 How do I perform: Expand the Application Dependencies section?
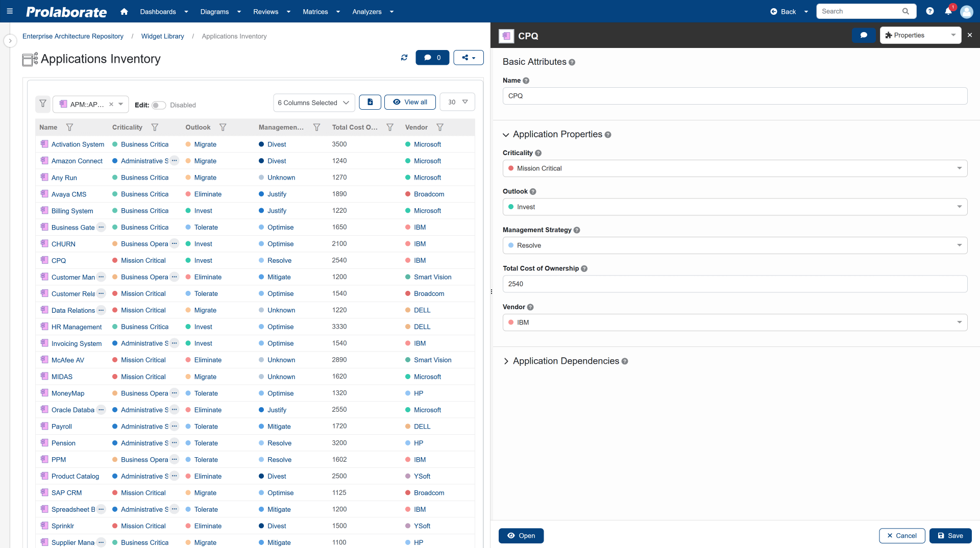pyautogui.click(x=506, y=361)
